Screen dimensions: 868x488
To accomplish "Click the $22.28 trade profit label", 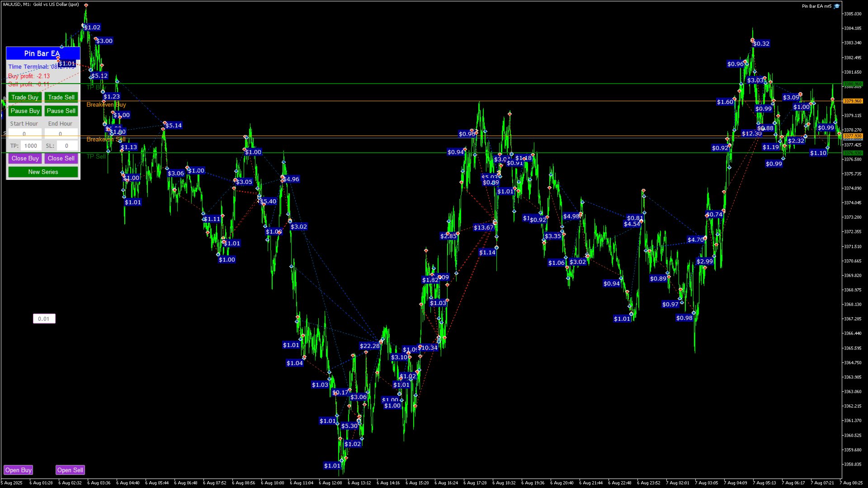I will pos(370,346).
